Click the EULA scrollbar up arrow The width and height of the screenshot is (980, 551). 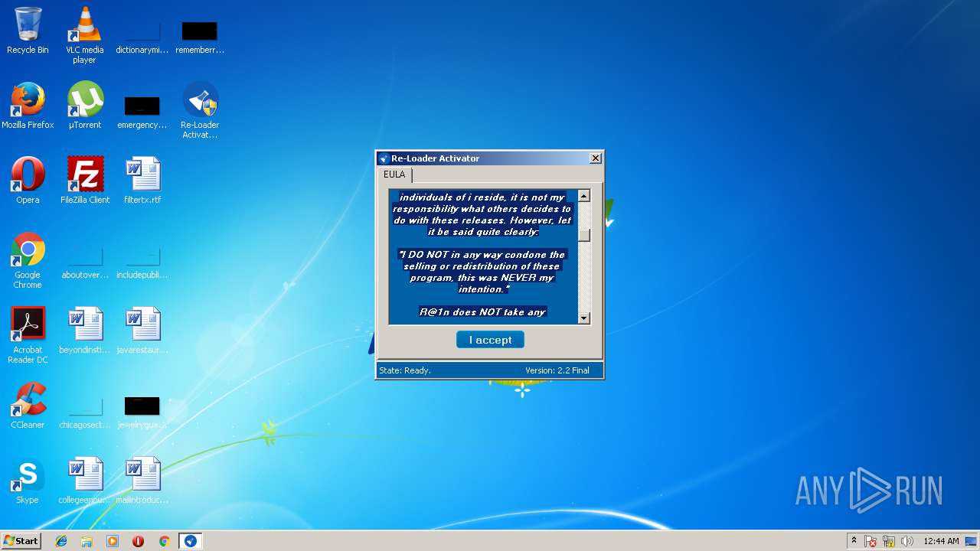point(584,196)
